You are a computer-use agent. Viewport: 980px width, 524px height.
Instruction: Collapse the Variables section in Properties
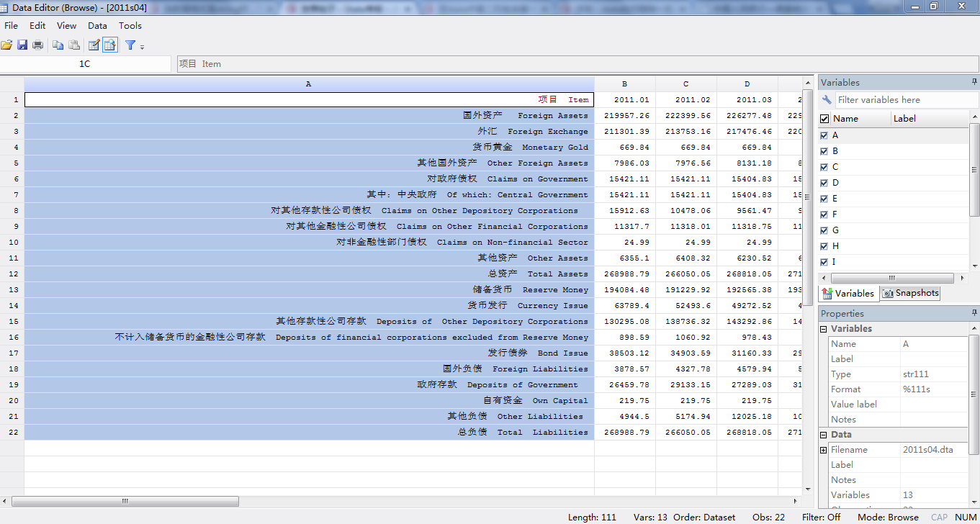tap(824, 329)
